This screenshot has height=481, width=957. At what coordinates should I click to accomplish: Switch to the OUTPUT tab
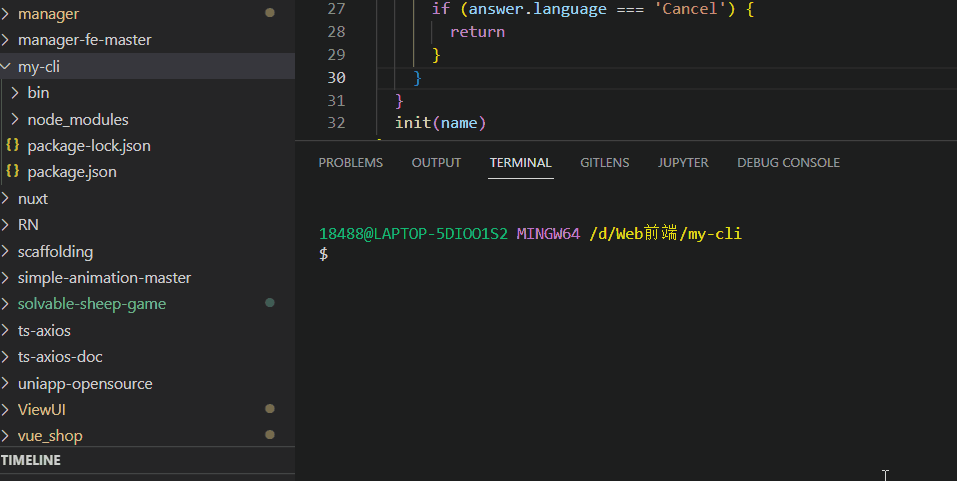(x=436, y=163)
